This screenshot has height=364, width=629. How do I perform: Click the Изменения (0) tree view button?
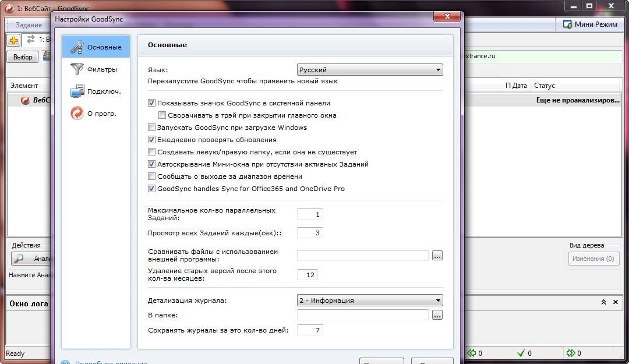(593, 259)
